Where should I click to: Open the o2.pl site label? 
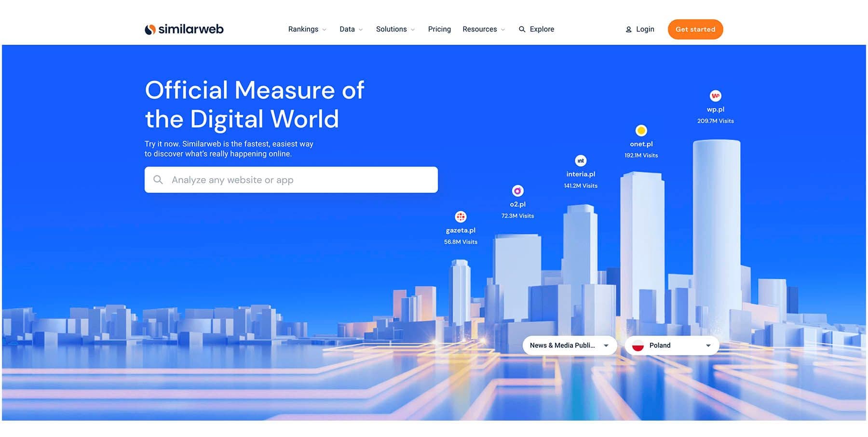[x=517, y=204]
